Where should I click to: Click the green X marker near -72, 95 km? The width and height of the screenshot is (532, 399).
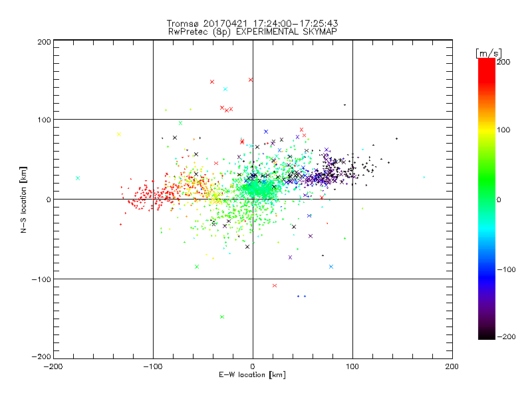(180, 123)
